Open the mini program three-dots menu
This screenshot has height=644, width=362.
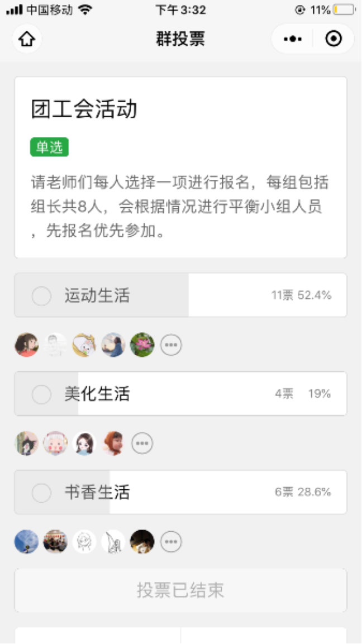tap(293, 39)
